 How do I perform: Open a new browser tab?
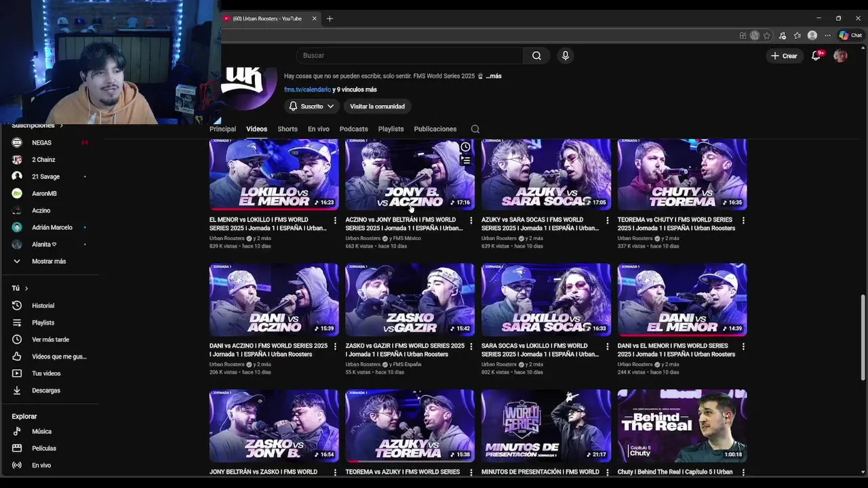[330, 18]
